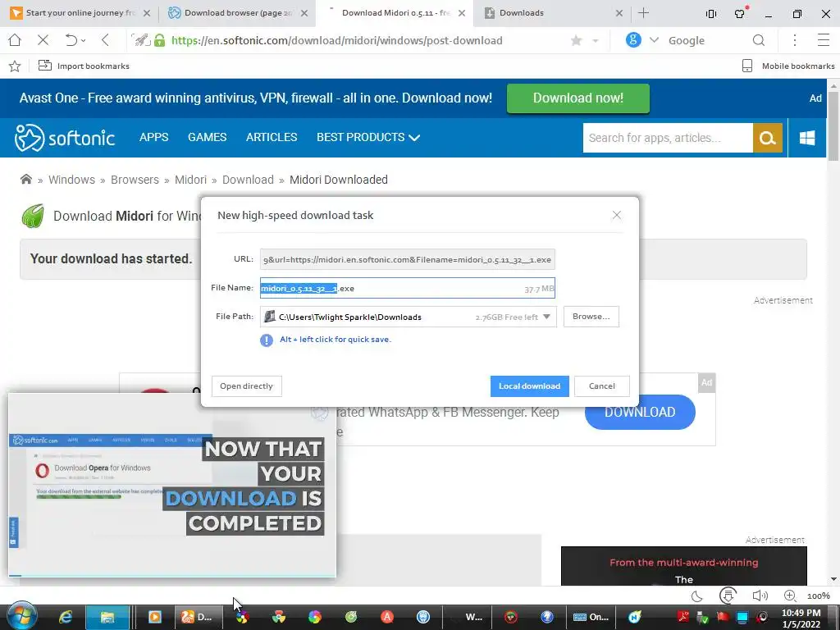Open the On-Screen Keyboard taskbar item
The width and height of the screenshot is (840, 630).
591,617
